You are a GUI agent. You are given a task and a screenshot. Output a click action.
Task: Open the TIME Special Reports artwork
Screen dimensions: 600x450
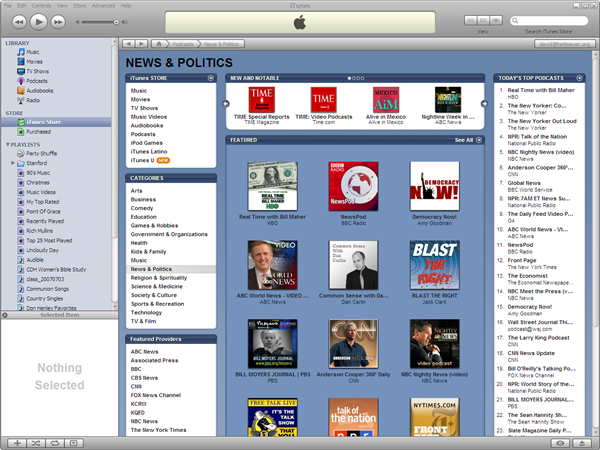tap(262, 100)
